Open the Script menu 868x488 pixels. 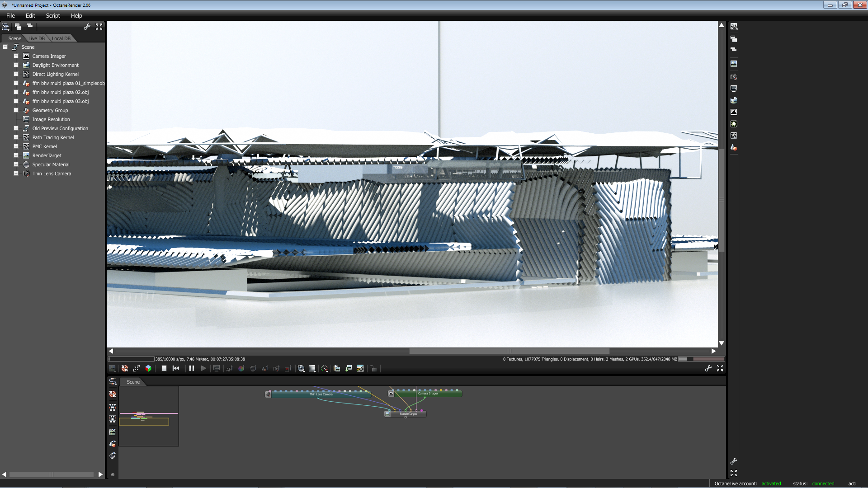[53, 15]
